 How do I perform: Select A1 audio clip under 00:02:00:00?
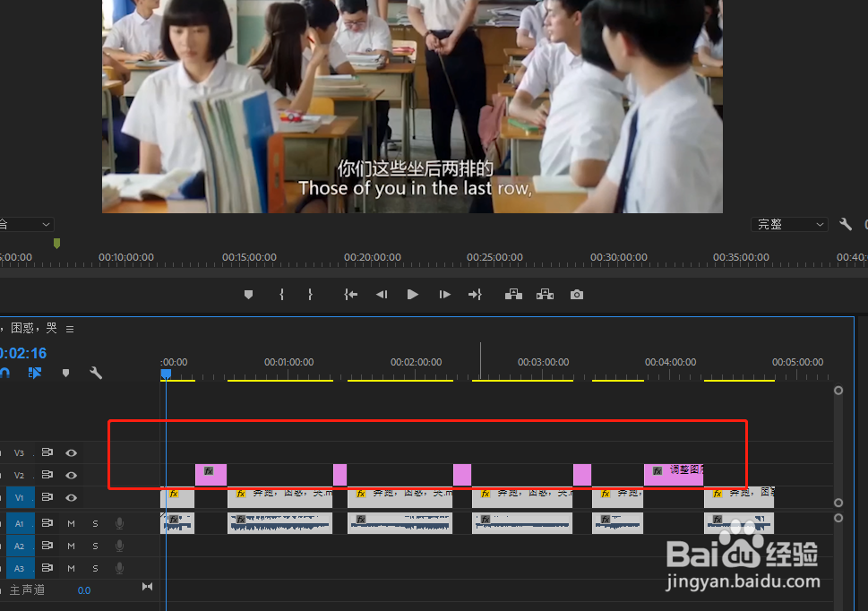(x=400, y=523)
